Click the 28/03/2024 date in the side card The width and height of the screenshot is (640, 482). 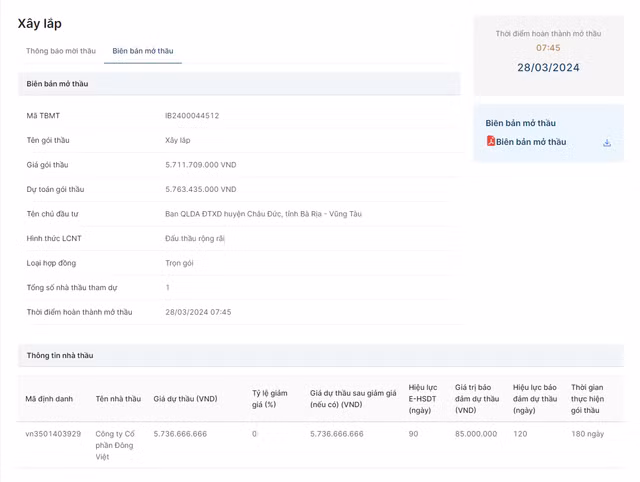tap(548, 68)
